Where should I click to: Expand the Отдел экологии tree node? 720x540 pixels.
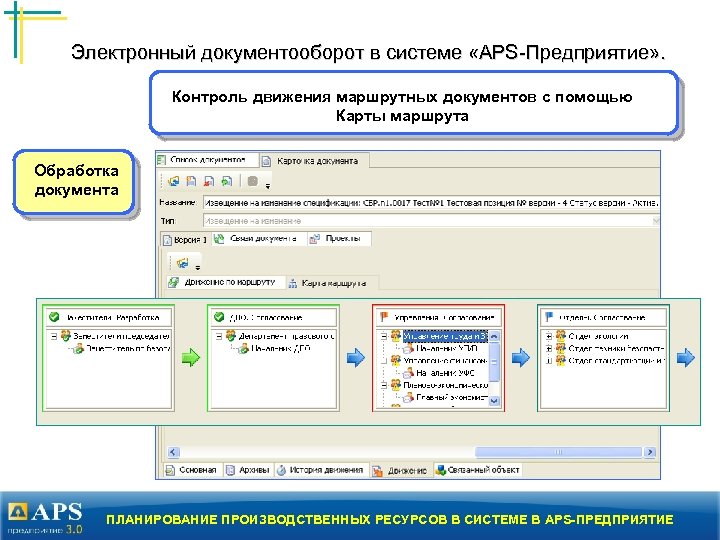click(x=549, y=337)
